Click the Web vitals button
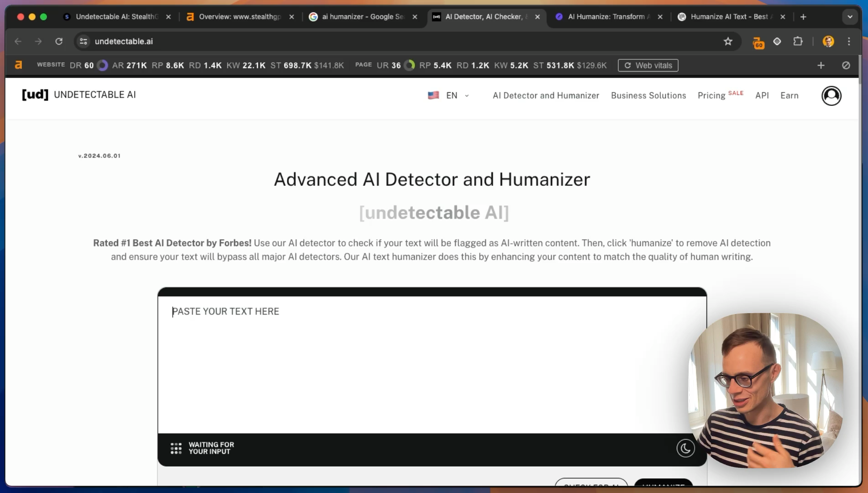868x493 pixels. point(648,65)
